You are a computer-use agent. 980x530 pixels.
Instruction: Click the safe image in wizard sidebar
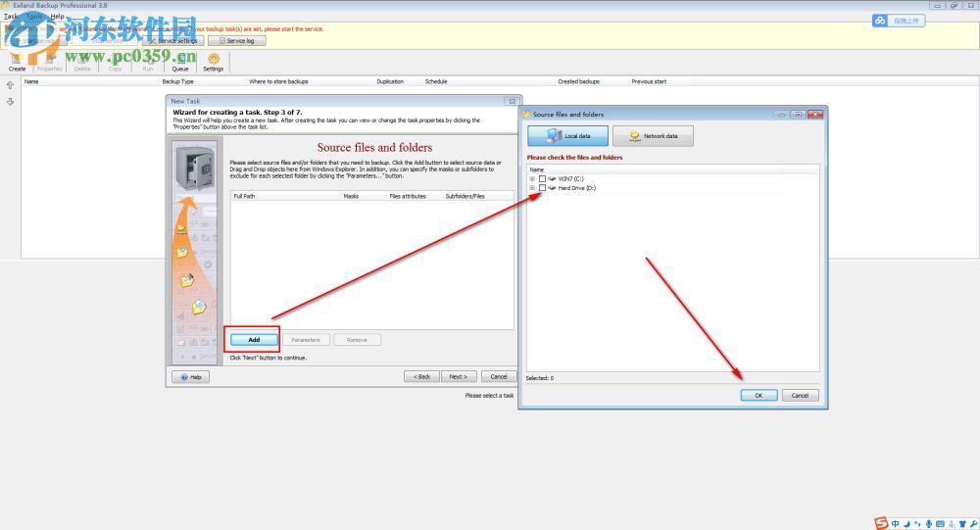point(194,167)
